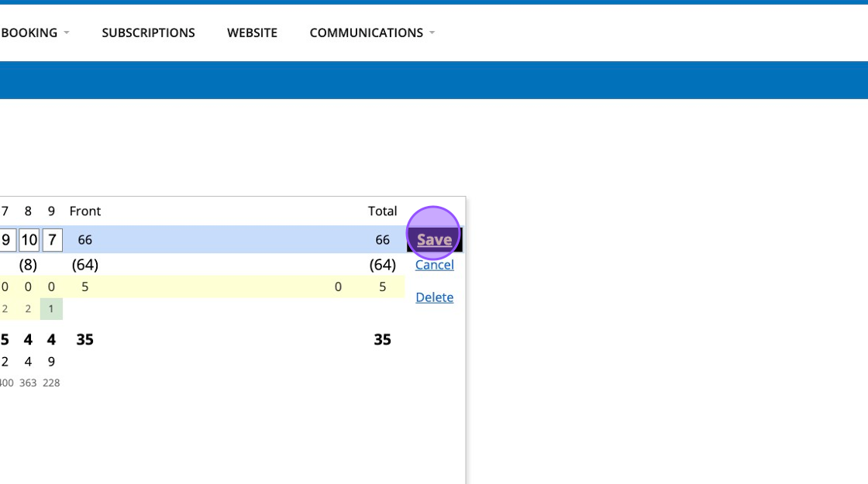Image resolution: width=868 pixels, height=484 pixels.
Task: Go to the SUBSCRIPTIONS menu item
Action: 148,33
